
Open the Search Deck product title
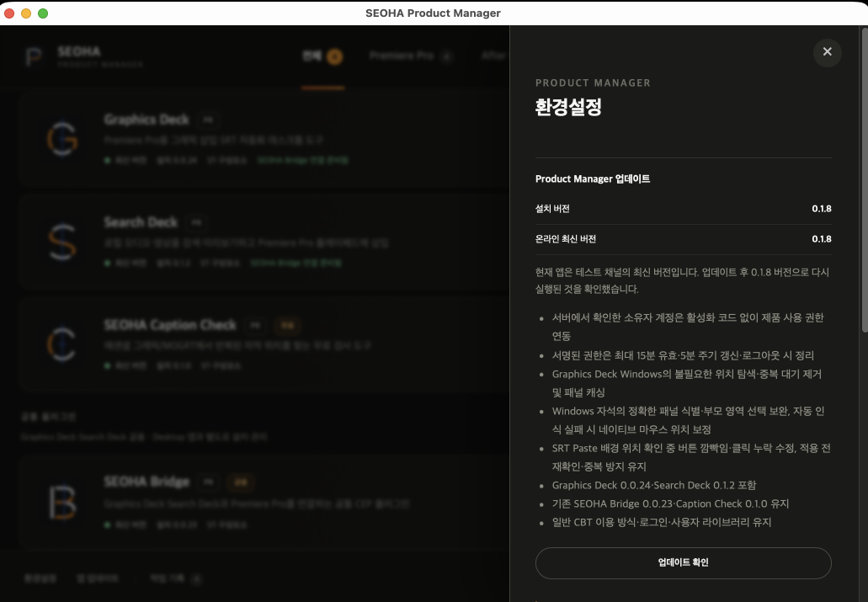[x=141, y=222]
